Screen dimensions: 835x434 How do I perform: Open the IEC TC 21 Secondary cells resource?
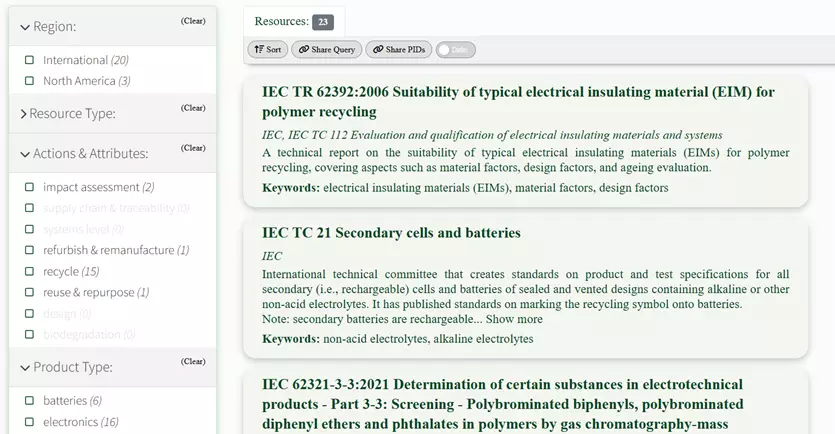[x=391, y=233]
